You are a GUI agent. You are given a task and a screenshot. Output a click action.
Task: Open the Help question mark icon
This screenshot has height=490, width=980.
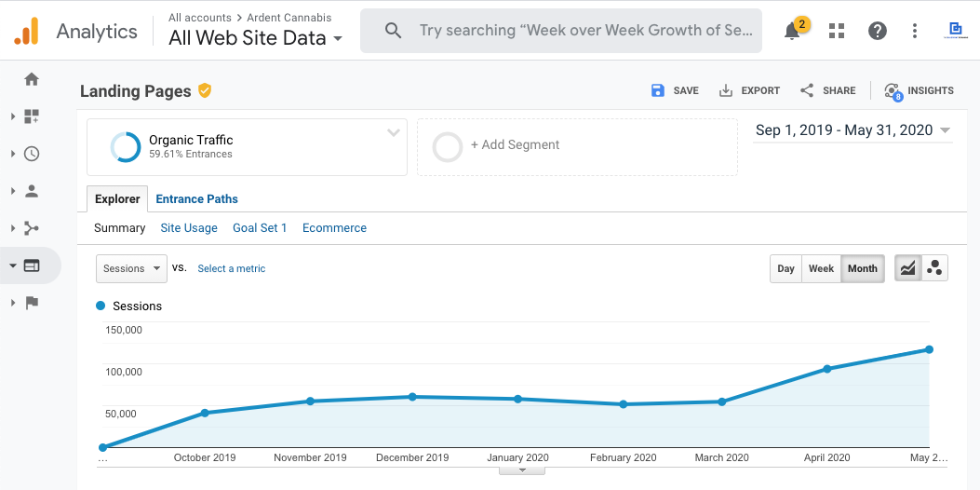877,31
